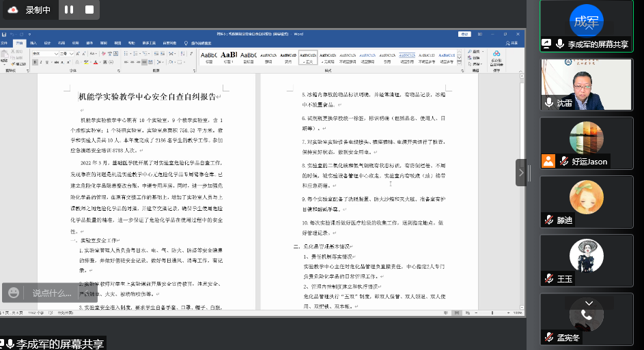
Task: Open the File menu tab
Action: [5, 43]
